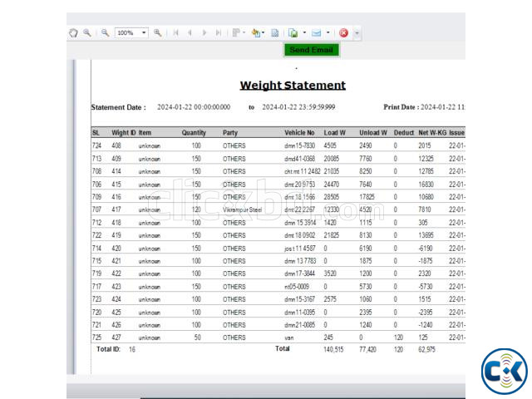Click the magnifier tool next to hand tool
The height and width of the screenshot is (399, 532).
(x=87, y=33)
